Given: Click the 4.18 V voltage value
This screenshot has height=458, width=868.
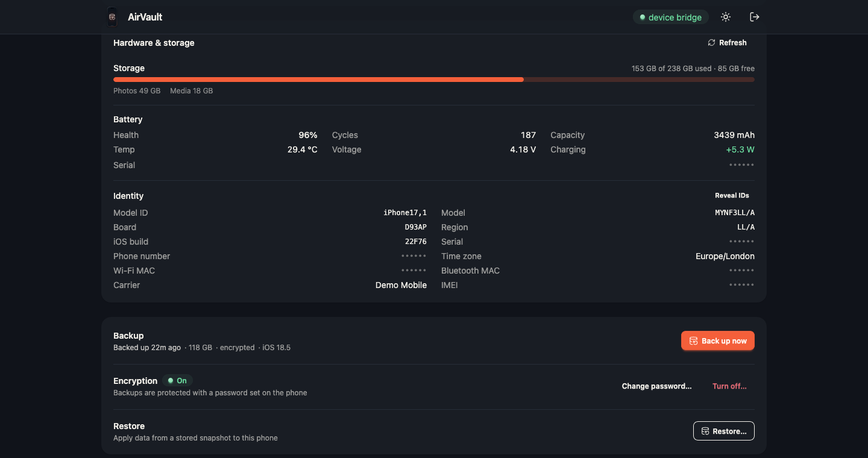Looking at the screenshot, I should pyautogui.click(x=523, y=149).
